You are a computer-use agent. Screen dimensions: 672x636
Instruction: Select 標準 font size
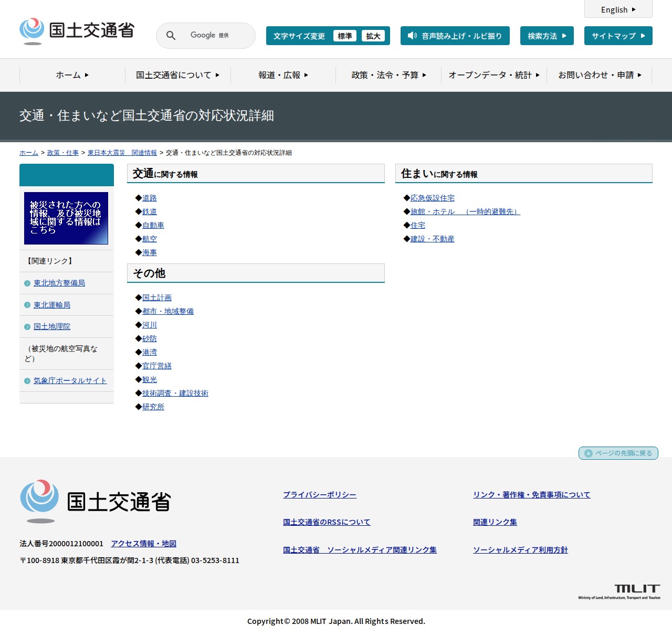pyautogui.click(x=345, y=36)
